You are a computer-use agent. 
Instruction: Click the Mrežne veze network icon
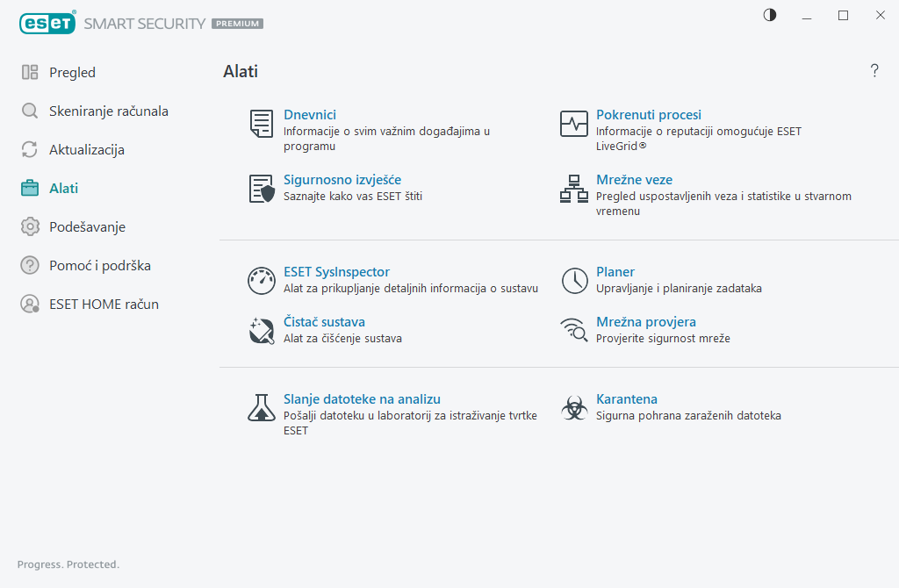click(x=573, y=189)
